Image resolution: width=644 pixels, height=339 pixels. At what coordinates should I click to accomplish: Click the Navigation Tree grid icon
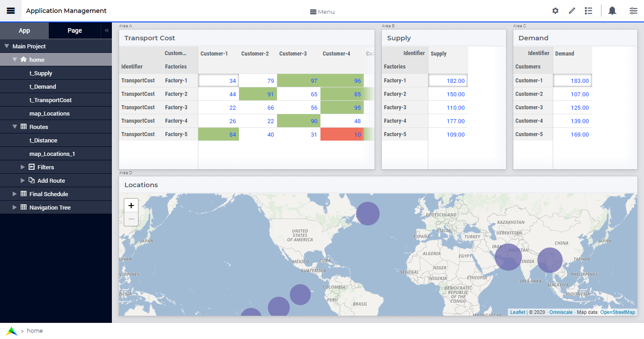coord(24,207)
